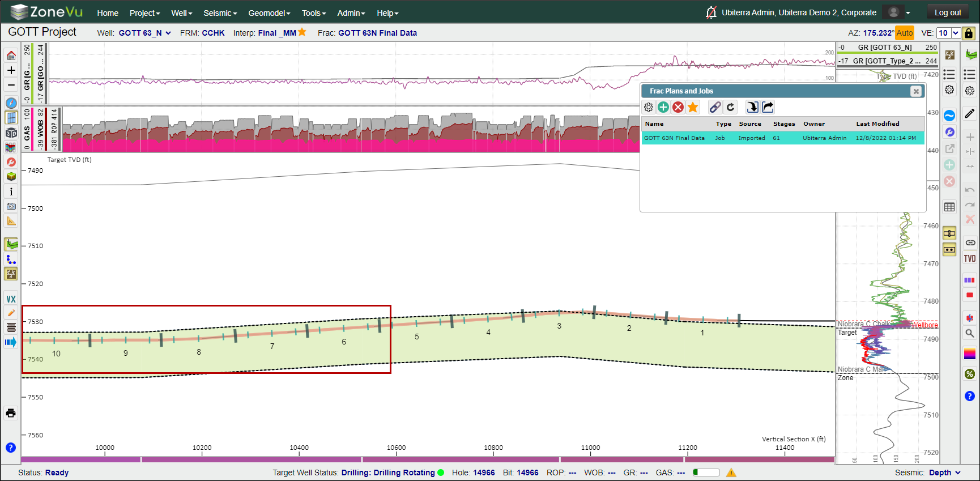Image resolution: width=980 pixels, height=481 pixels.
Task: Close the Frac Plans and Jobs panel
Action: (x=916, y=91)
